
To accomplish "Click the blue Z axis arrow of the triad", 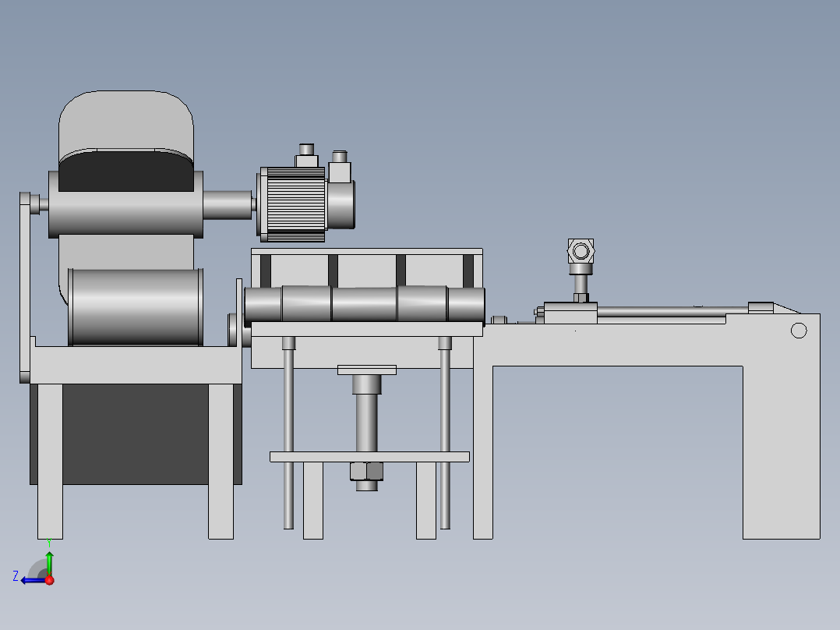I will pyautogui.click(x=32, y=581).
